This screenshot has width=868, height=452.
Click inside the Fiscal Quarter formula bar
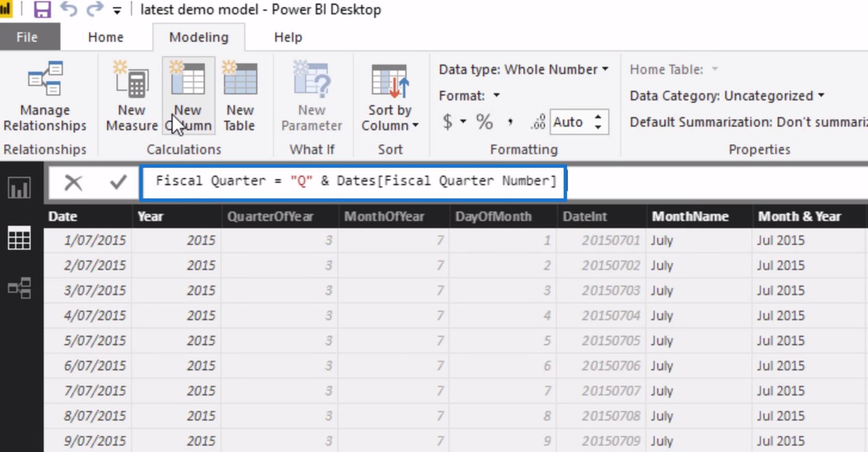[x=354, y=182]
